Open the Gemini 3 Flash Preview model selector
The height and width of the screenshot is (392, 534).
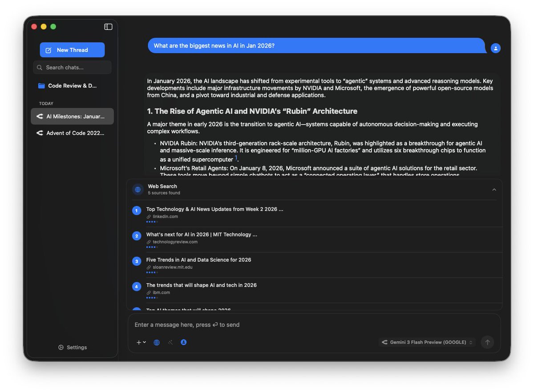click(x=427, y=342)
